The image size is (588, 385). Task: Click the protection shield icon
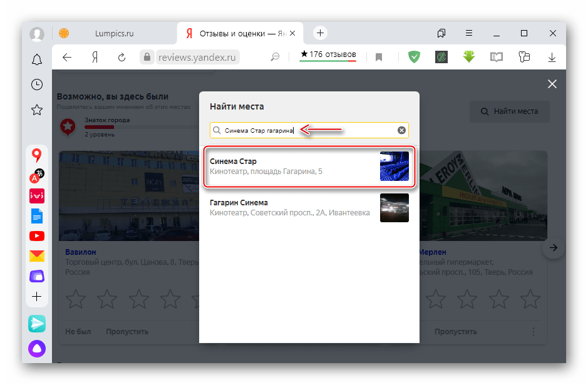point(414,57)
